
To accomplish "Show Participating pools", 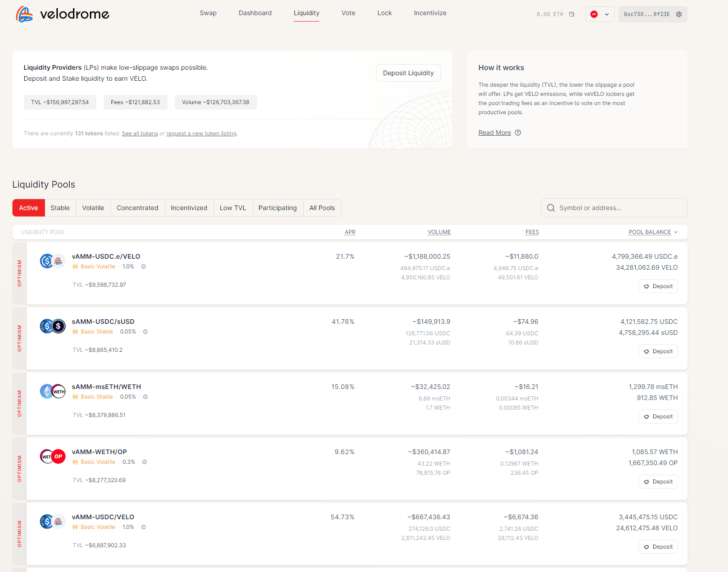I will click(278, 208).
